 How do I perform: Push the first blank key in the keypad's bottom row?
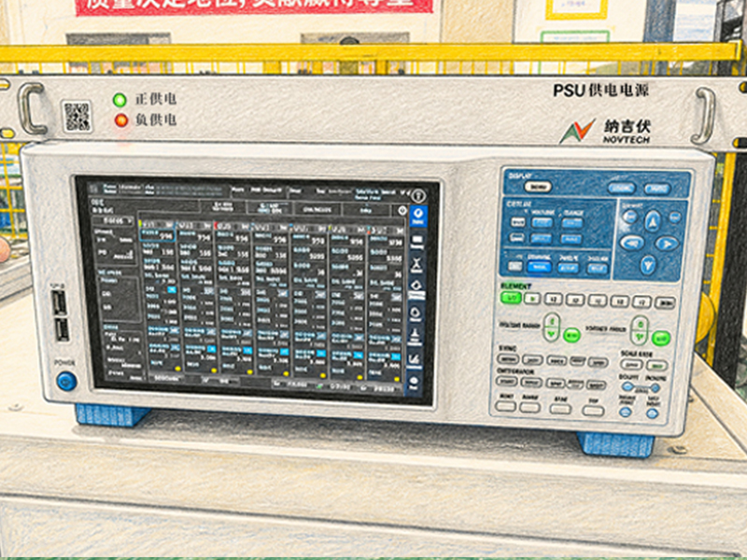[505, 406]
